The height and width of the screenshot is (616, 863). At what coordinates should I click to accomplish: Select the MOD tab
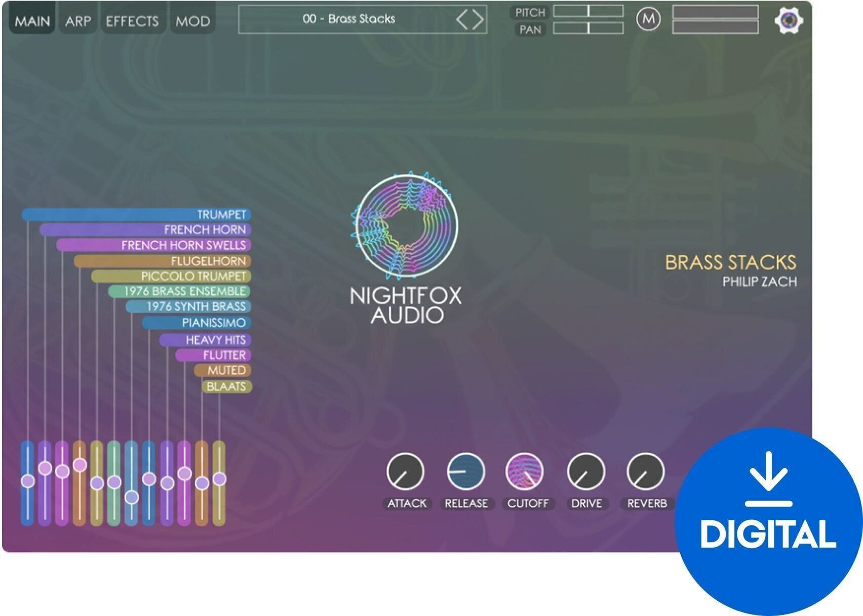click(193, 21)
